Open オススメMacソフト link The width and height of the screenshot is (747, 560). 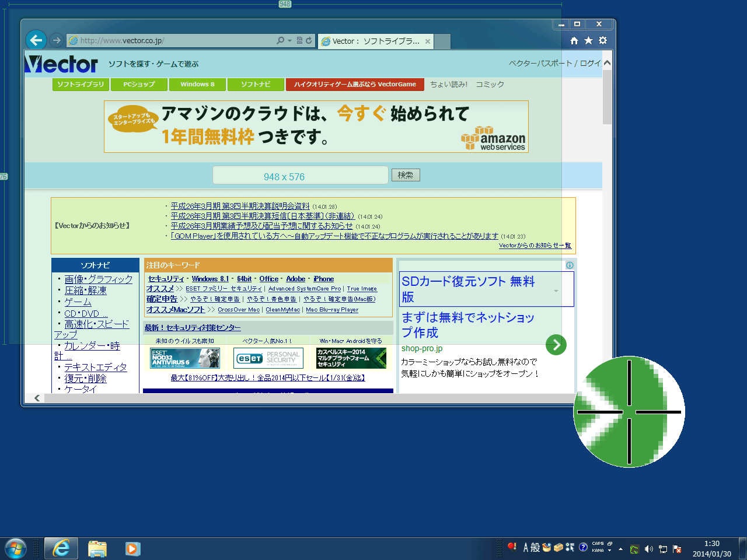pos(176,310)
